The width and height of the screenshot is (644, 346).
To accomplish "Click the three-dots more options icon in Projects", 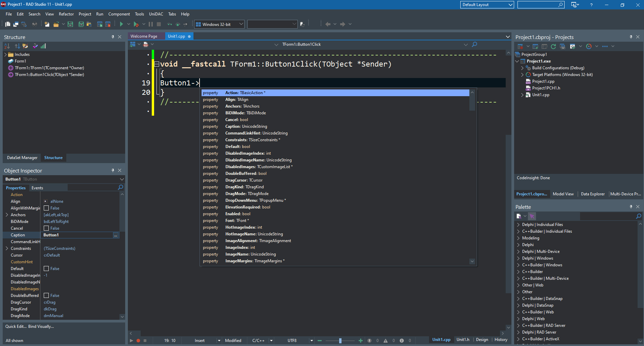I will tap(605, 46).
